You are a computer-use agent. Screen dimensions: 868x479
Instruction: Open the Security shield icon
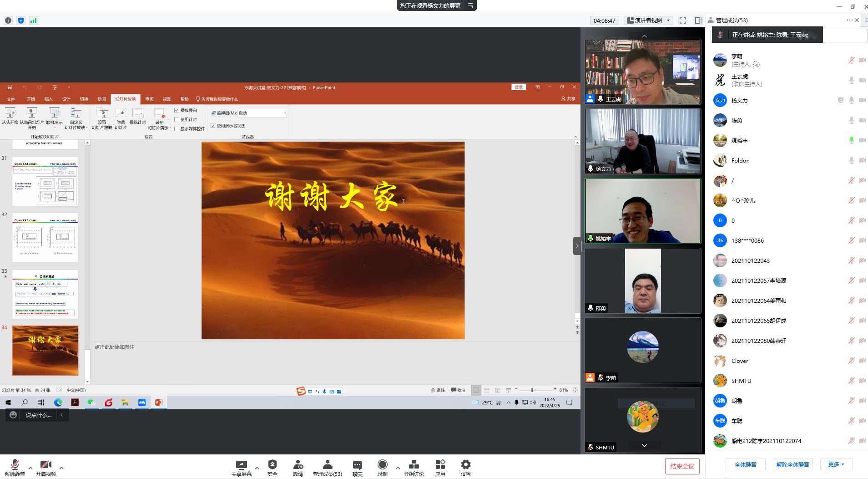(272, 465)
